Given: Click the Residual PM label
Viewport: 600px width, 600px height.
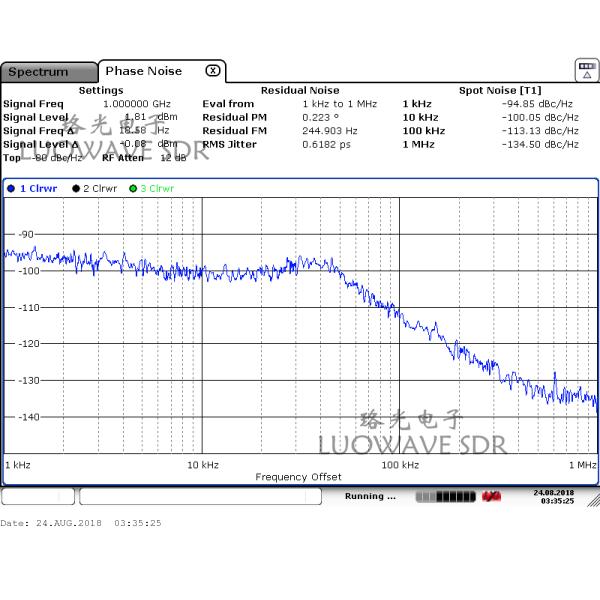Looking at the screenshot, I should (x=235, y=117).
